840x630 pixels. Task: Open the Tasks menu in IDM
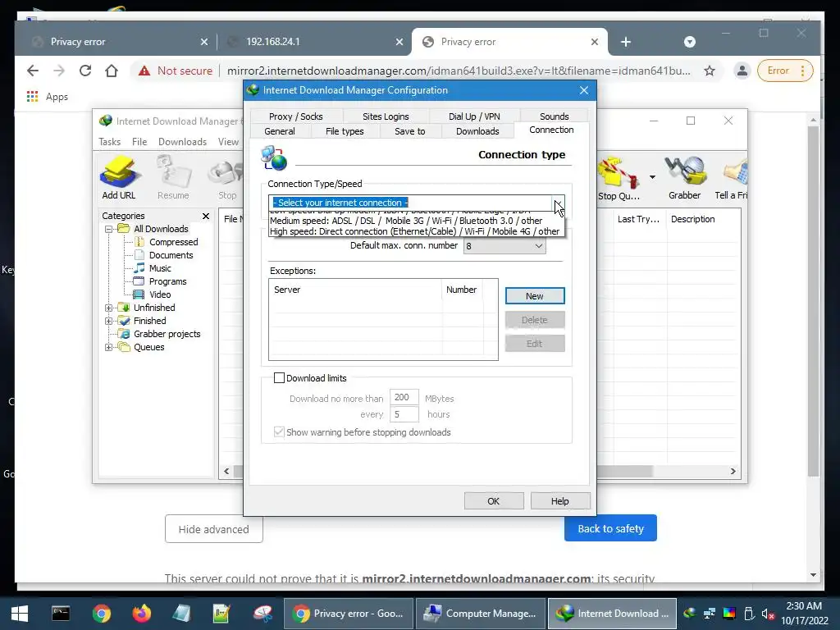coord(109,141)
